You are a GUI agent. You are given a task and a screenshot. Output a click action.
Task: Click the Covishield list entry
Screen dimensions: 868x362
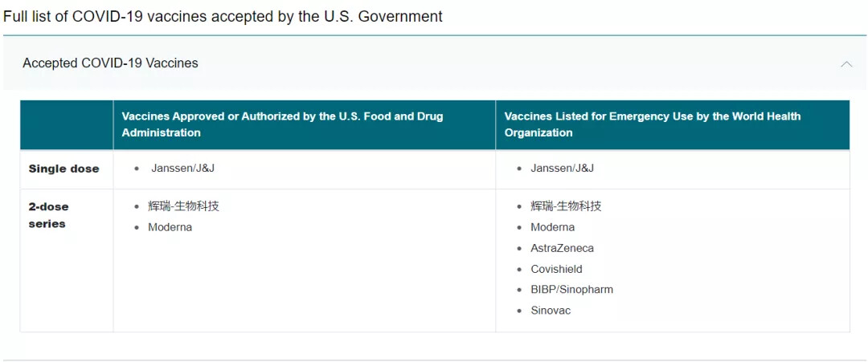click(556, 269)
